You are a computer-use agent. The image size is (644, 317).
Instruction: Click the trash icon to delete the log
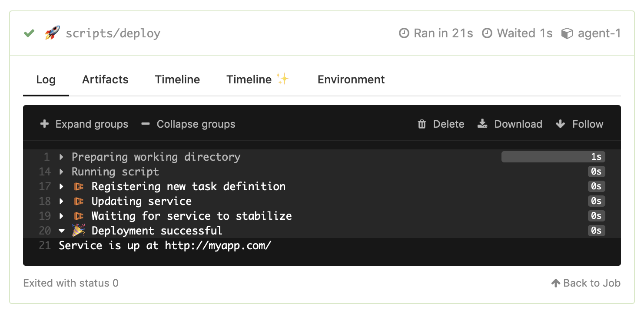(x=421, y=124)
